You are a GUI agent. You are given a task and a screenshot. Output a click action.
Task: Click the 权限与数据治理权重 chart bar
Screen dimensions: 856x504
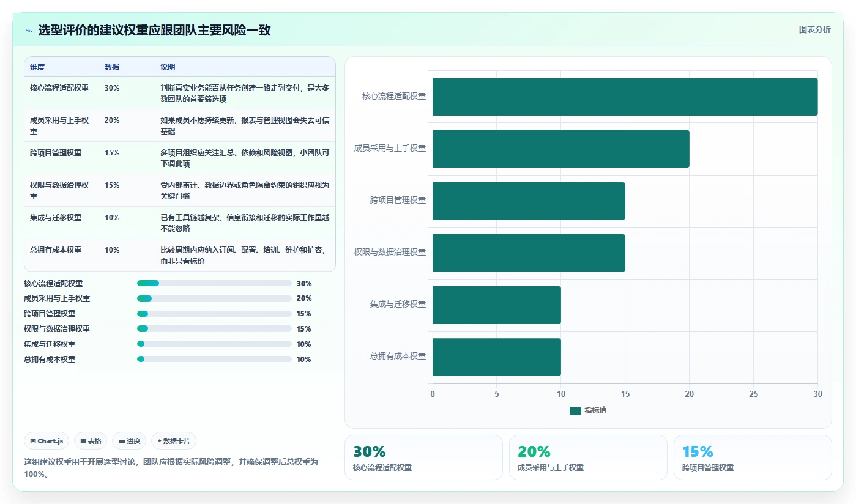click(529, 253)
